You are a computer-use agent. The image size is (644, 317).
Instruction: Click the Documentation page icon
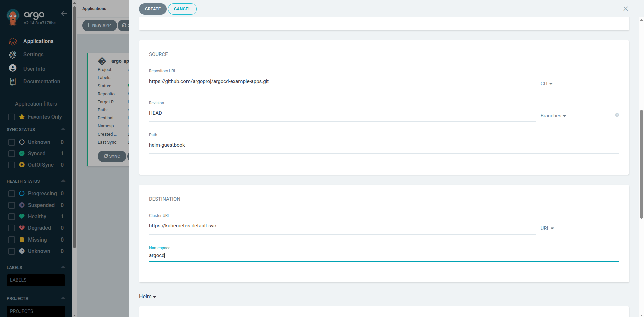click(13, 82)
